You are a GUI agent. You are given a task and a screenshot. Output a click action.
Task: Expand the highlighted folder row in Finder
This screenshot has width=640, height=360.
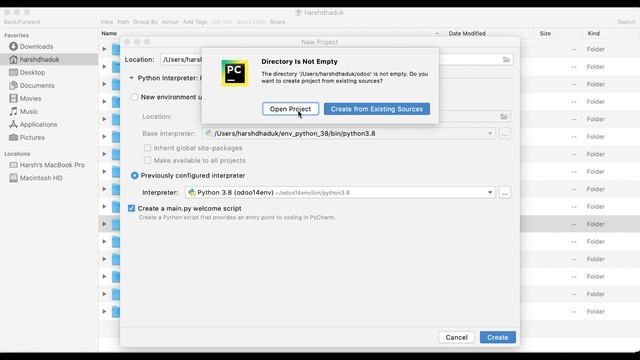pos(104,224)
